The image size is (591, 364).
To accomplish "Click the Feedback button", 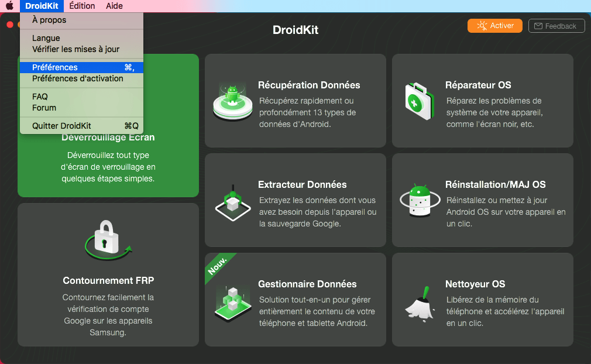I will click(556, 26).
